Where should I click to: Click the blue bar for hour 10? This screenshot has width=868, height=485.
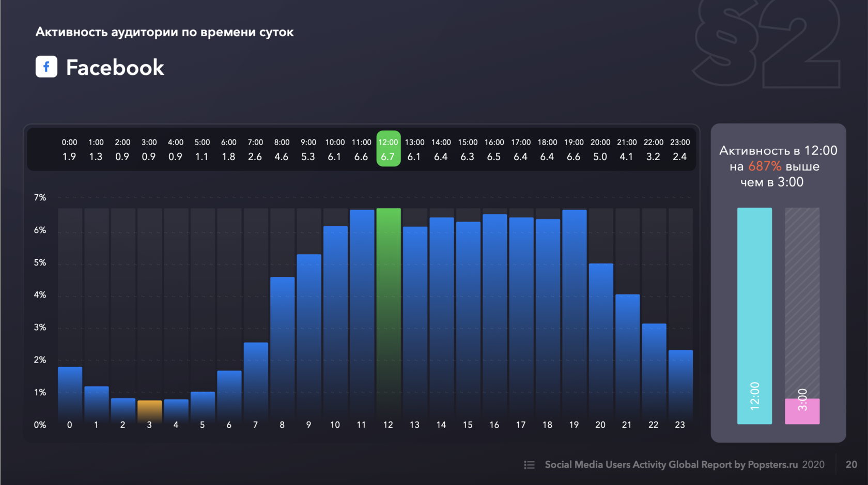pos(335,325)
